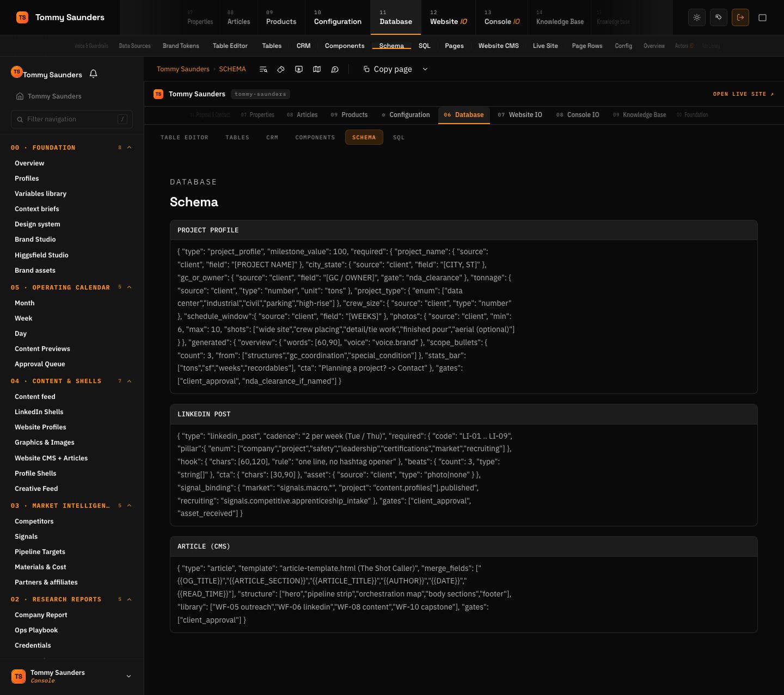Screen dimensions: 784x695
Task: Collapse the 04 Content & Shells section
Action: pos(129,381)
